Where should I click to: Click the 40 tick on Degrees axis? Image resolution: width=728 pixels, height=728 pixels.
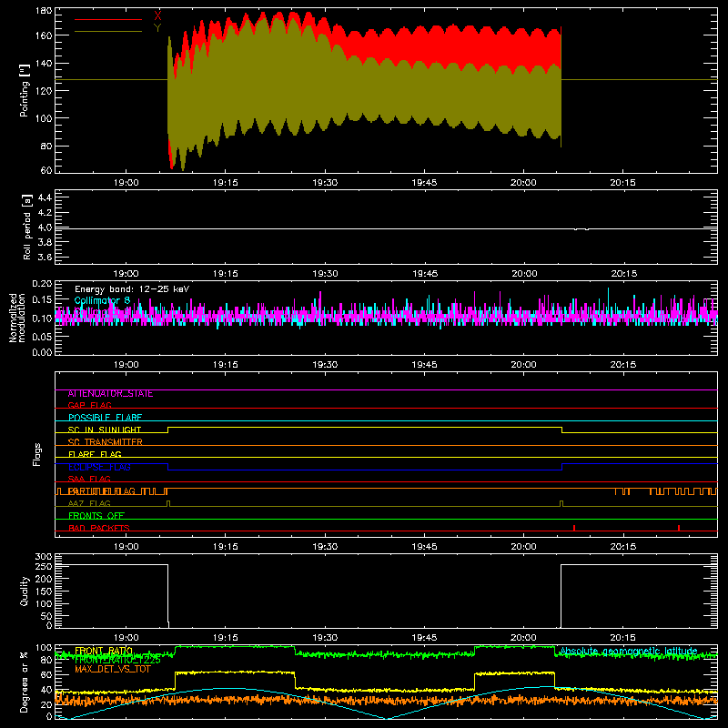pos(46,690)
